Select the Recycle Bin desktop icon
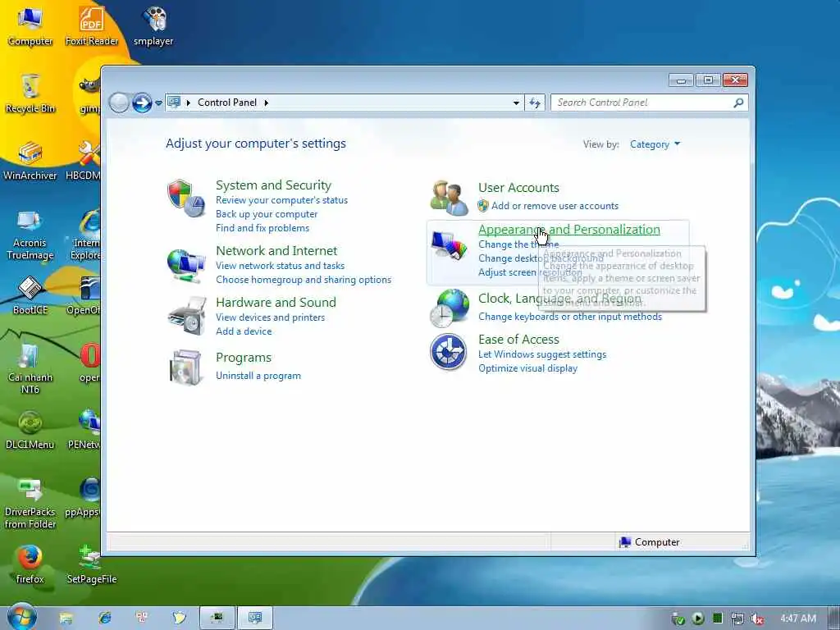 30,94
